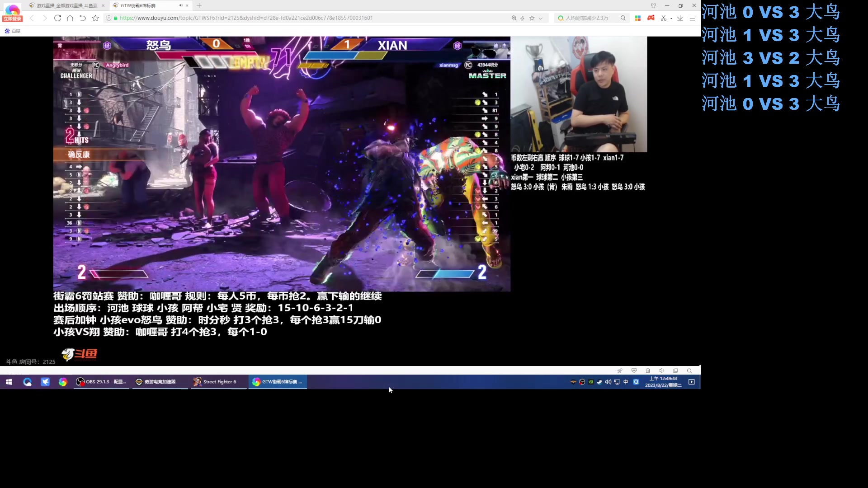Open the blue Q browser taskbar icon

[27, 382]
